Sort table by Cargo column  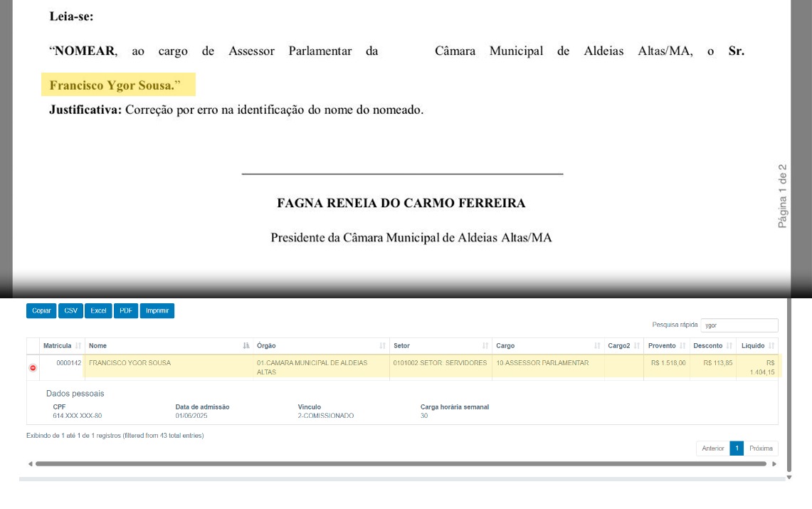pos(548,346)
